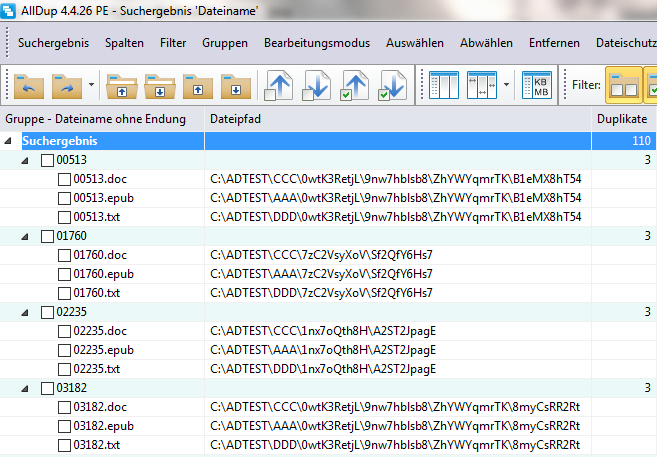
Task: Click the first Filter toggle button in toolbar
Action: [625, 86]
